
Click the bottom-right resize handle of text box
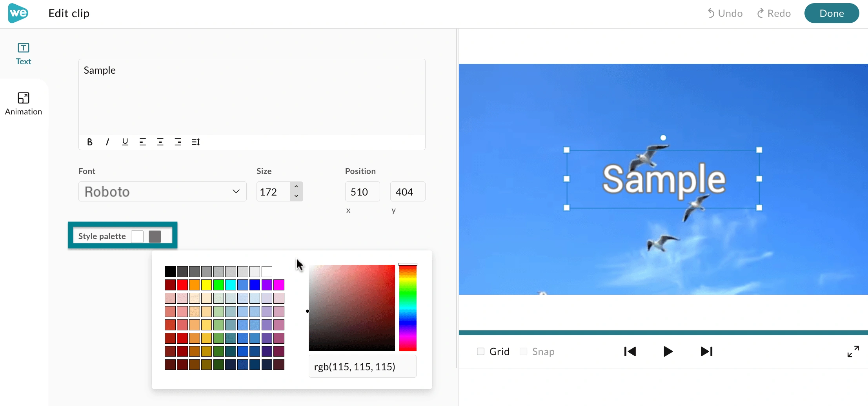coord(759,208)
